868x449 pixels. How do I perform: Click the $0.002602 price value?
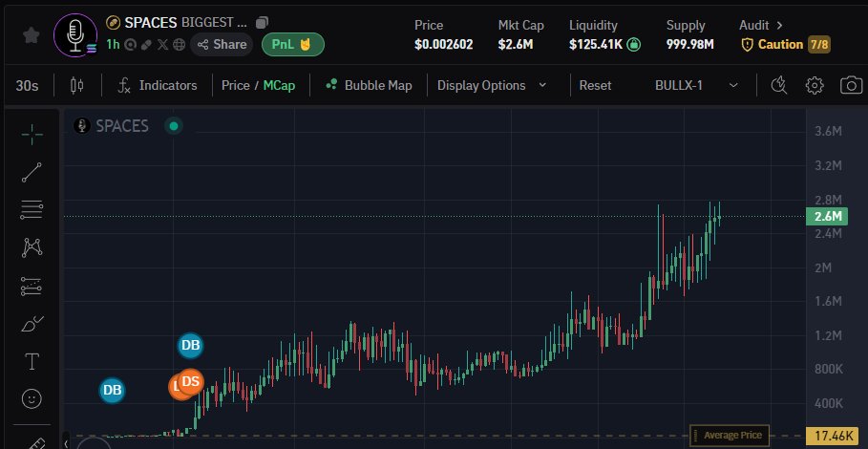443,45
